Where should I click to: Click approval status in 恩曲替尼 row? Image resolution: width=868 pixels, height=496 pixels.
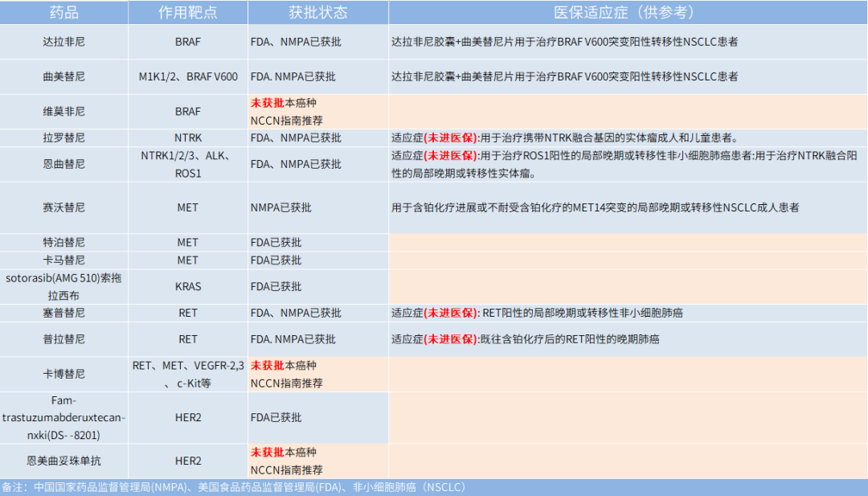coord(296,164)
